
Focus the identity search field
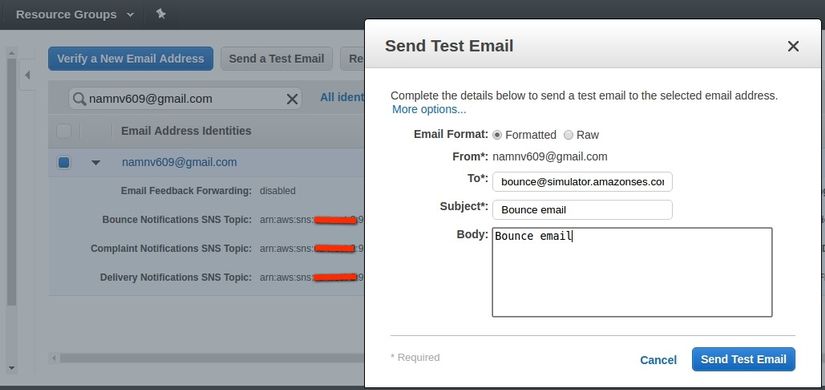pyautogui.click(x=185, y=98)
